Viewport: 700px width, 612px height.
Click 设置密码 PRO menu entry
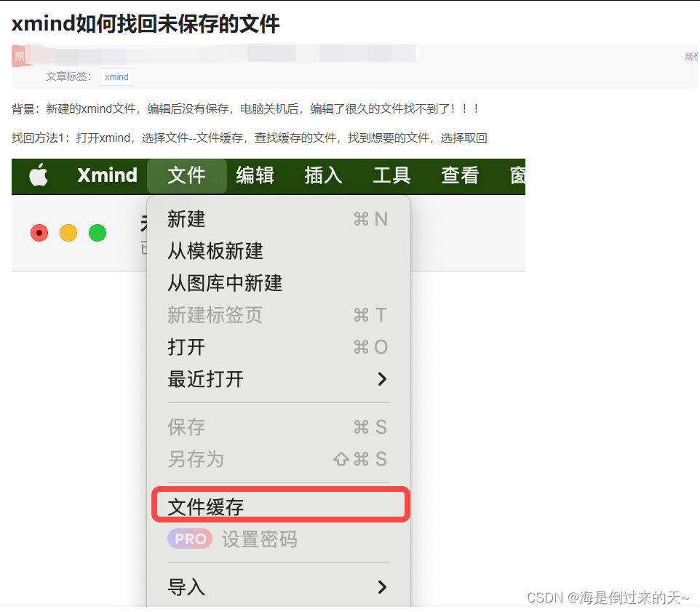(x=278, y=539)
